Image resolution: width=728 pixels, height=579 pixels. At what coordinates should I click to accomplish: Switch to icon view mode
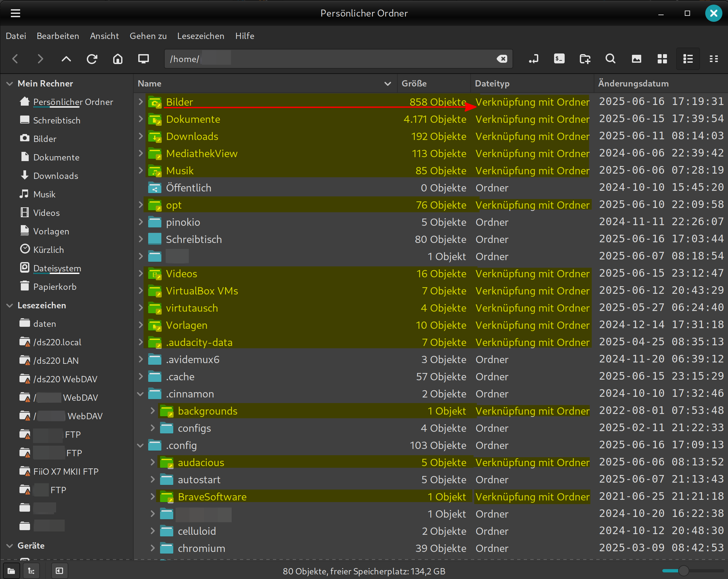coord(662,59)
